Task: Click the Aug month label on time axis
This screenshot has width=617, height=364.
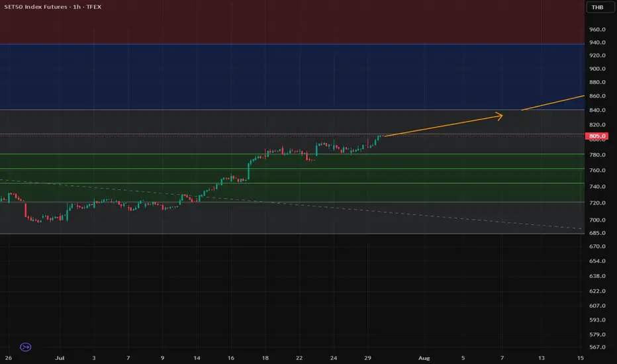Action: point(424,358)
